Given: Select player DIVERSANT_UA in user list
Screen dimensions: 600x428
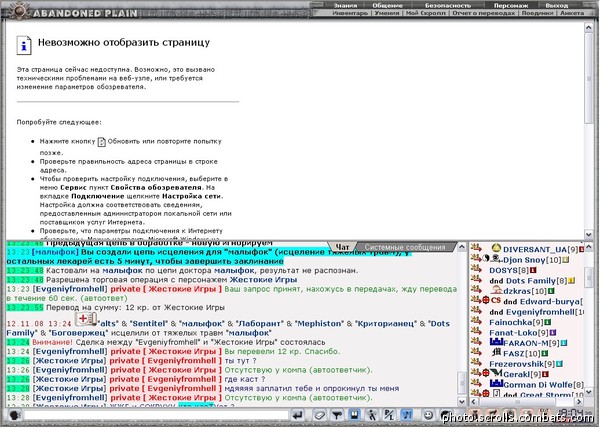Looking at the screenshot, I should point(535,250).
